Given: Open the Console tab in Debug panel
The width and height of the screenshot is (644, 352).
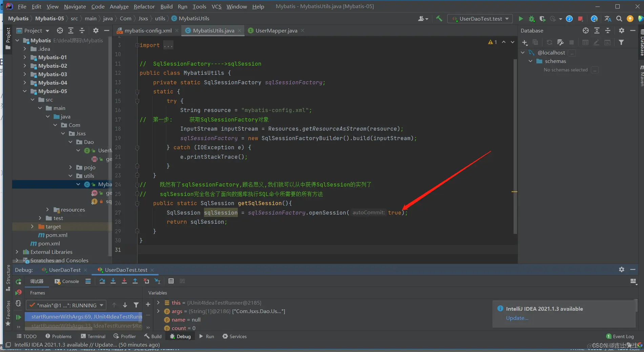Looking at the screenshot, I should [x=67, y=281].
